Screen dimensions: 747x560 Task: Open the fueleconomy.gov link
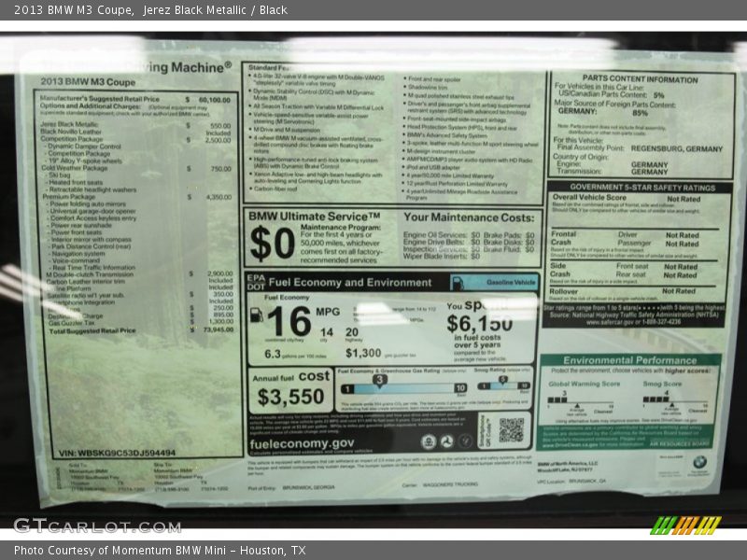coord(302,442)
